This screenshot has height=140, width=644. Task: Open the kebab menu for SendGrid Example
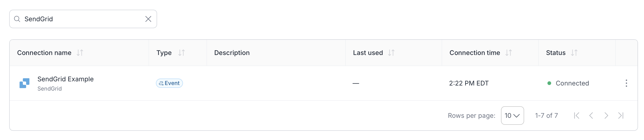(626, 83)
